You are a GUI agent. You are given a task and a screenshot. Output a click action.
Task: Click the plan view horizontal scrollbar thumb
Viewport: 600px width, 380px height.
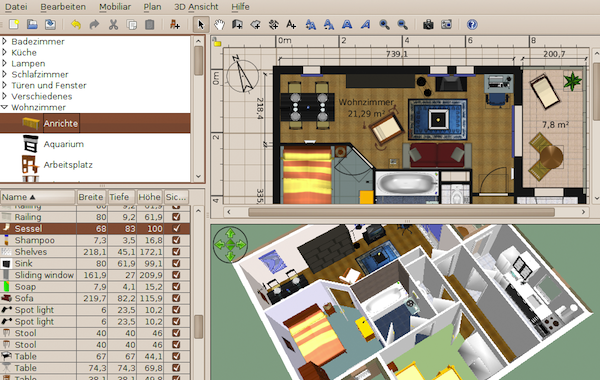tap(401, 212)
